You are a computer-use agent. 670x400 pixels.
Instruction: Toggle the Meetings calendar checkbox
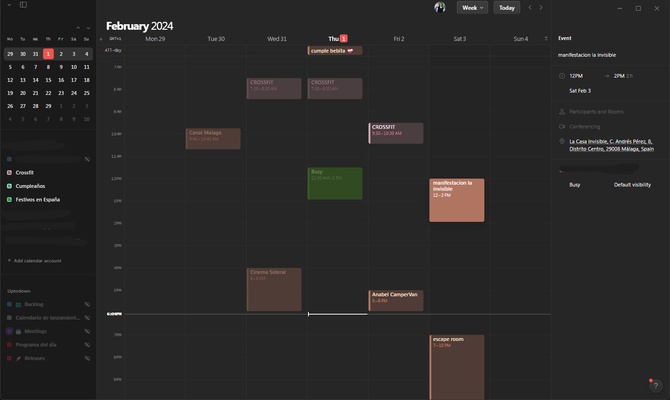[x=9, y=331]
